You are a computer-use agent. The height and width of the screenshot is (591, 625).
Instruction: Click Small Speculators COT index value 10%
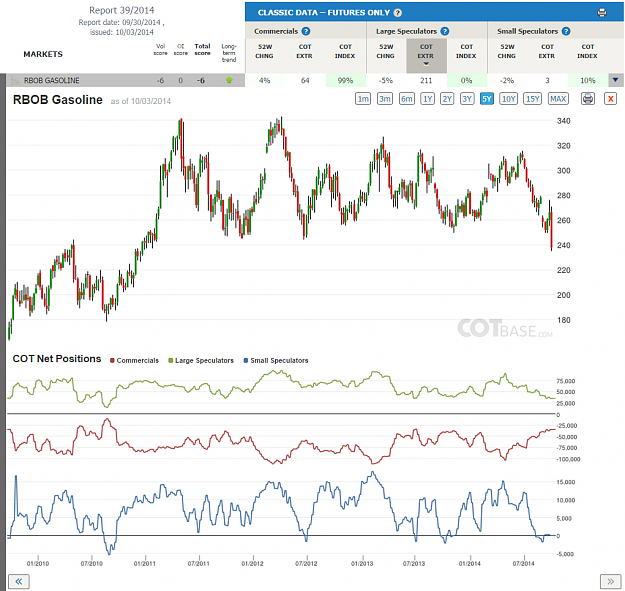coord(588,81)
